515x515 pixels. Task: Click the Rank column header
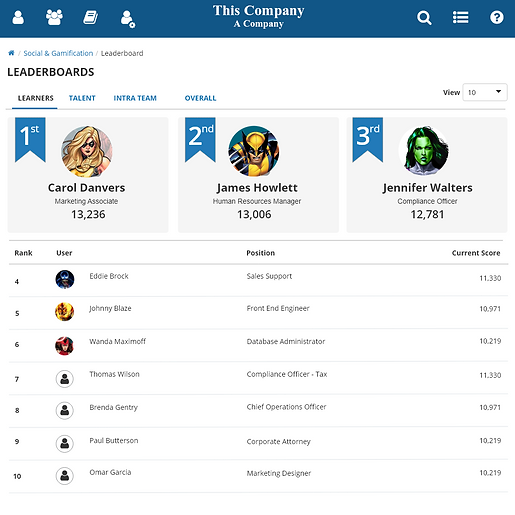pyautogui.click(x=23, y=253)
